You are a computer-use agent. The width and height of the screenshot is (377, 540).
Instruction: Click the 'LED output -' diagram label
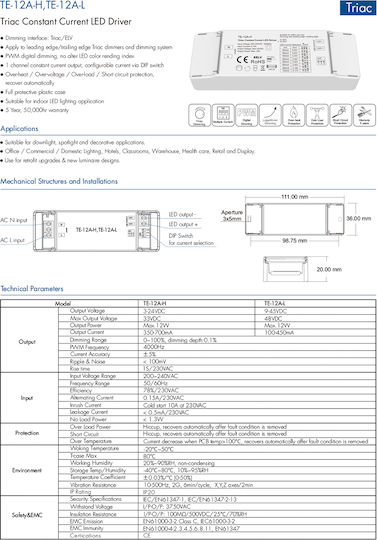click(182, 214)
